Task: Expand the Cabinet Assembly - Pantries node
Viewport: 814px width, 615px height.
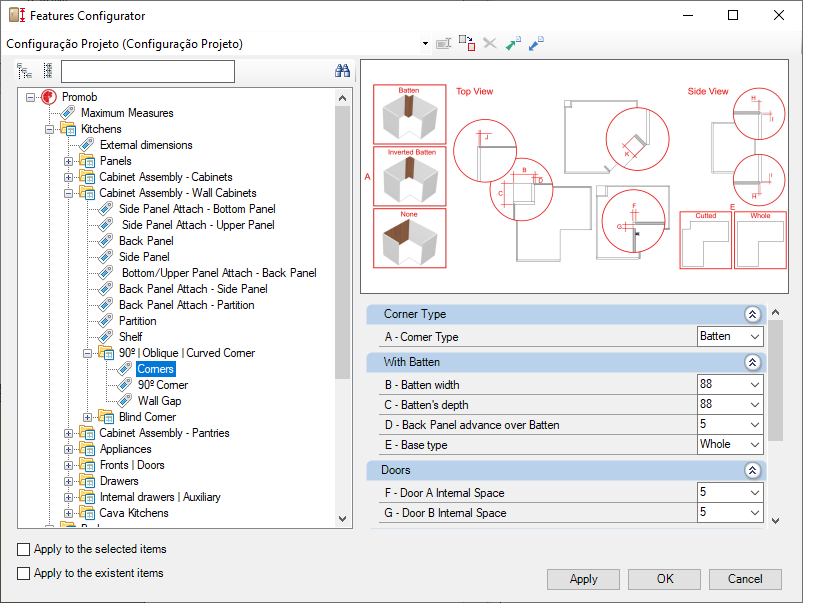Action: click(x=69, y=433)
